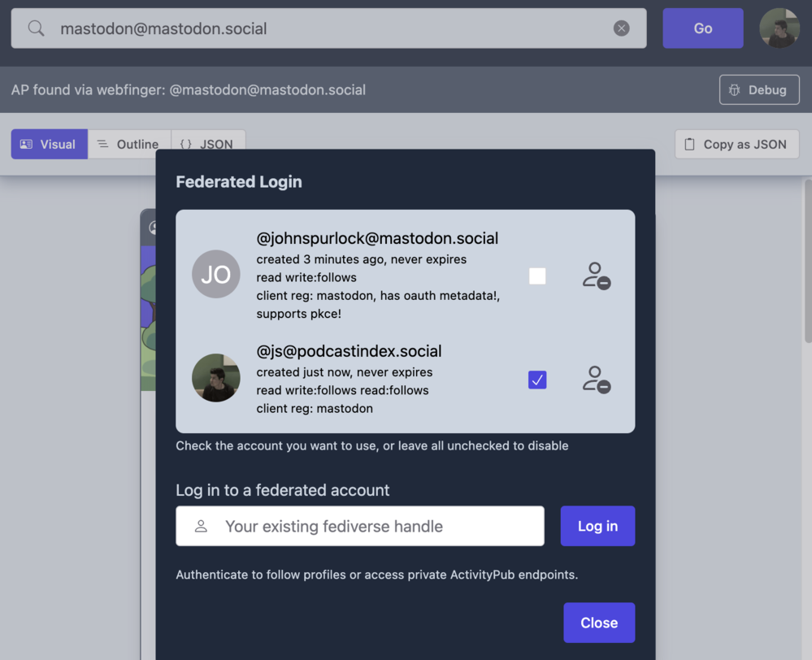Viewport: 812px width, 660px height.
Task: Remove the @johnspurlock@mastodon.social account
Action: 596,276
